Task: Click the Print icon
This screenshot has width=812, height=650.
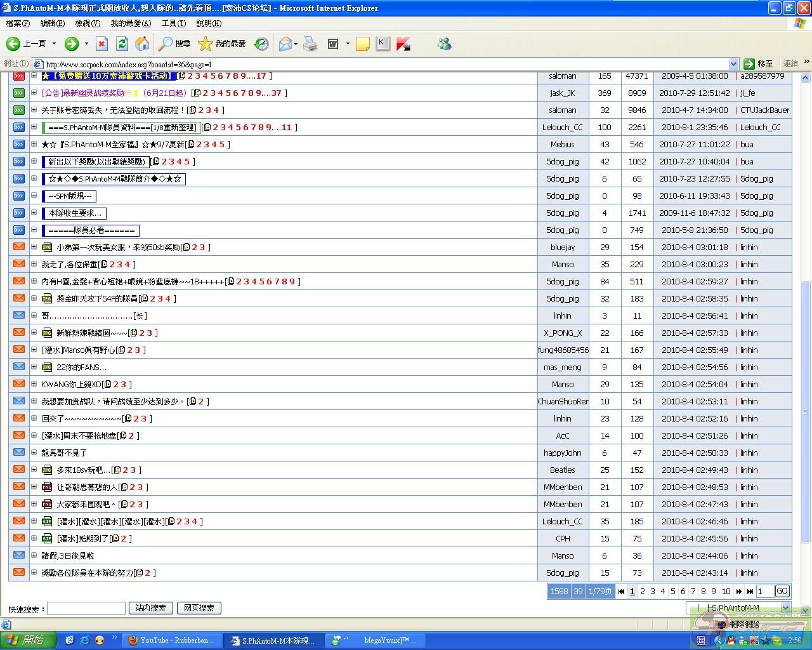Action: click(x=310, y=44)
